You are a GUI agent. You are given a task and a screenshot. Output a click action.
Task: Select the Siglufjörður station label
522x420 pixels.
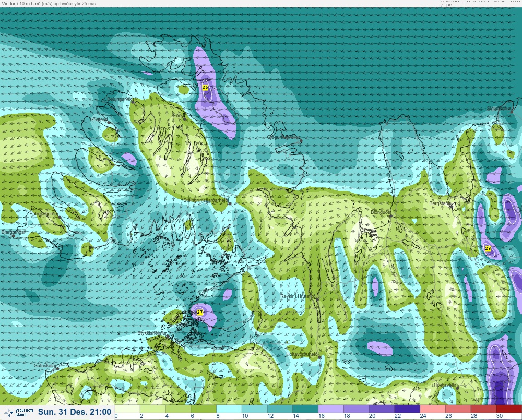pyautogui.click(x=499, y=109)
